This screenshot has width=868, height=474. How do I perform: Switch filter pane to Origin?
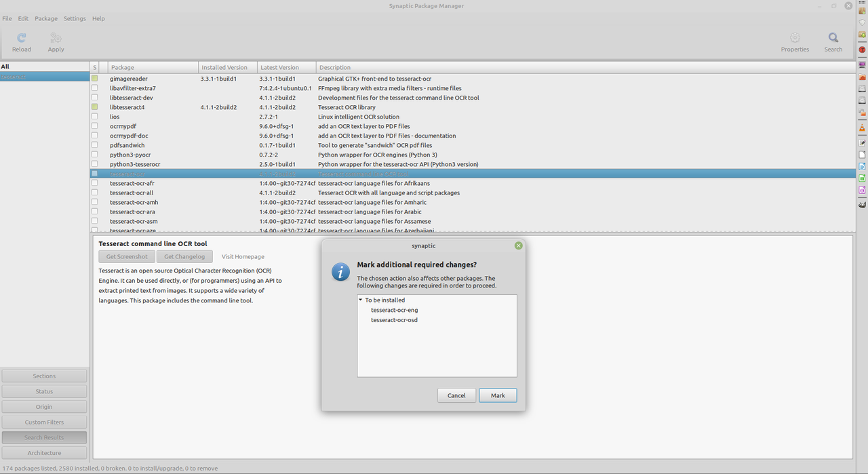(44, 407)
